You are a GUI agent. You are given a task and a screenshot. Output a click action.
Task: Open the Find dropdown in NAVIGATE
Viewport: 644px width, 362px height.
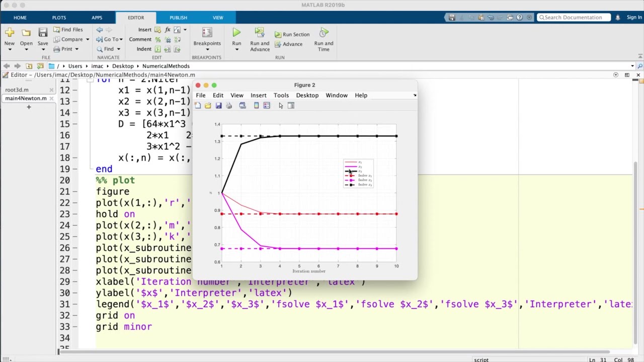pos(118,49)
